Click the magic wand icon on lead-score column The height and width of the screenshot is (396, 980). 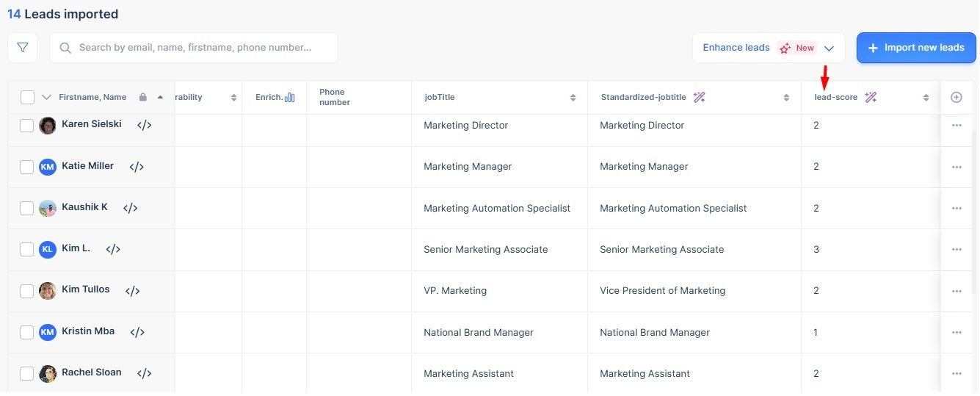[871, 97]
